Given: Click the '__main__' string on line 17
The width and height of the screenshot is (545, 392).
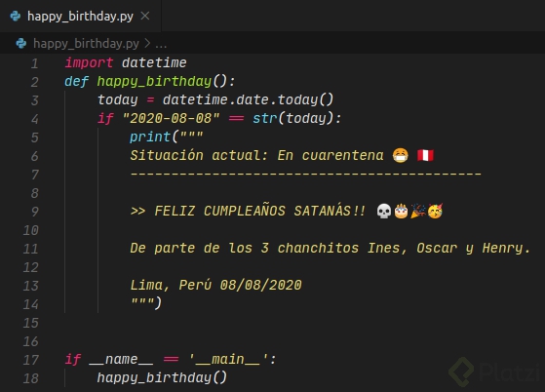Looking at the screenshot, I should 228,360.
